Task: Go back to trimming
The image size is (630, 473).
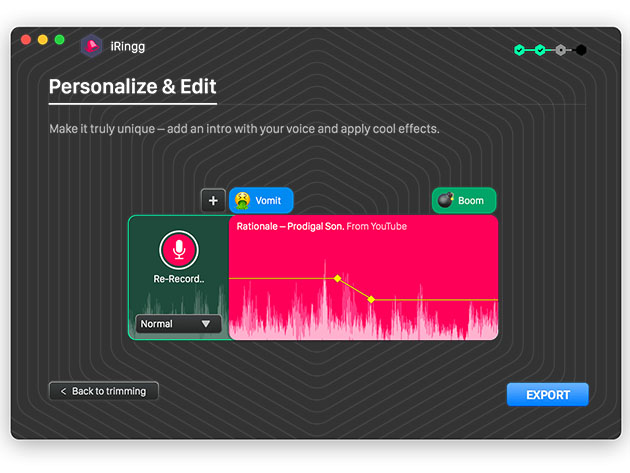Action: point(104,391)
